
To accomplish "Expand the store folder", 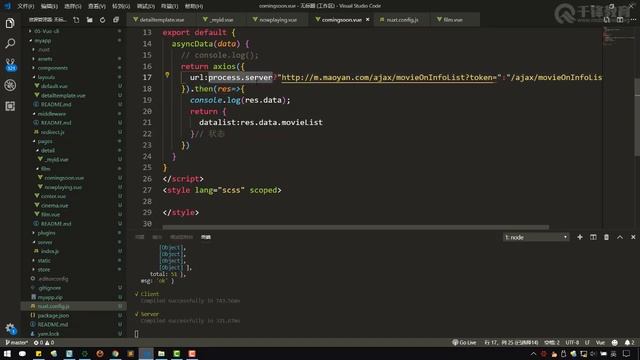I will [x=44, y=269].
